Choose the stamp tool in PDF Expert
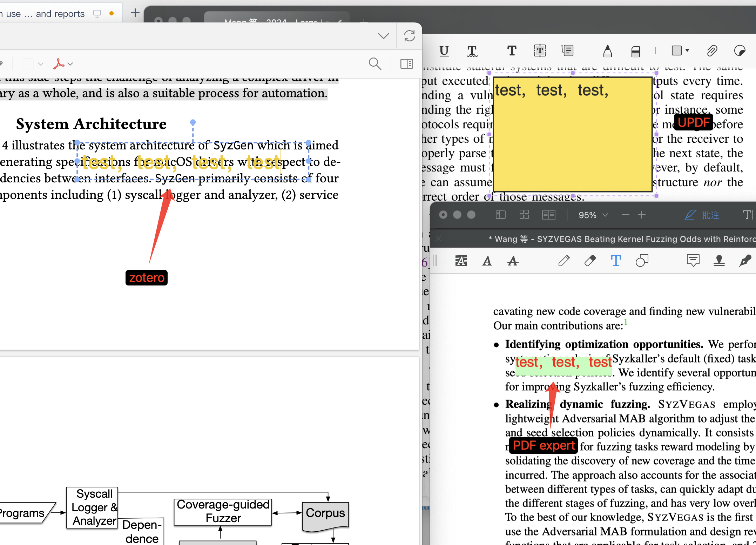The image size is (756, 545). pos(719,261)
